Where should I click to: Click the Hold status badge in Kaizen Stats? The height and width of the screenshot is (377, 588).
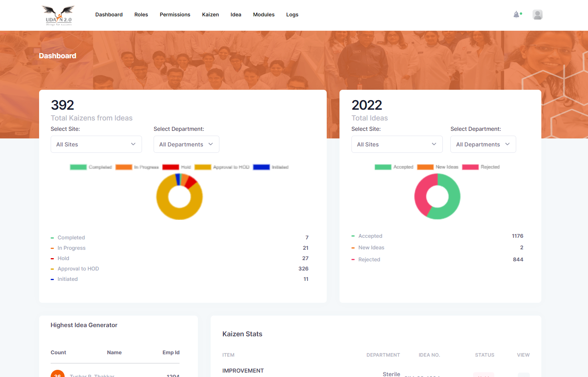pyautogui.click(x=483, y=375)
